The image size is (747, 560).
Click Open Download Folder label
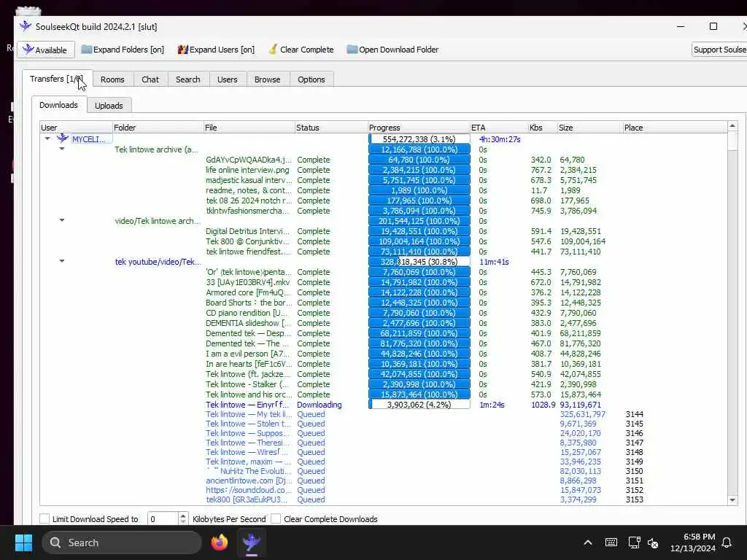pyautogui.click(x=399, y=50)
